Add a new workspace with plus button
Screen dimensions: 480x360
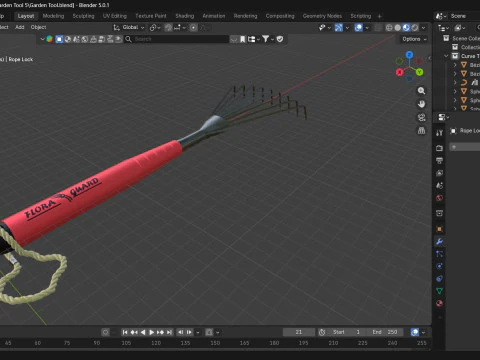379,16
